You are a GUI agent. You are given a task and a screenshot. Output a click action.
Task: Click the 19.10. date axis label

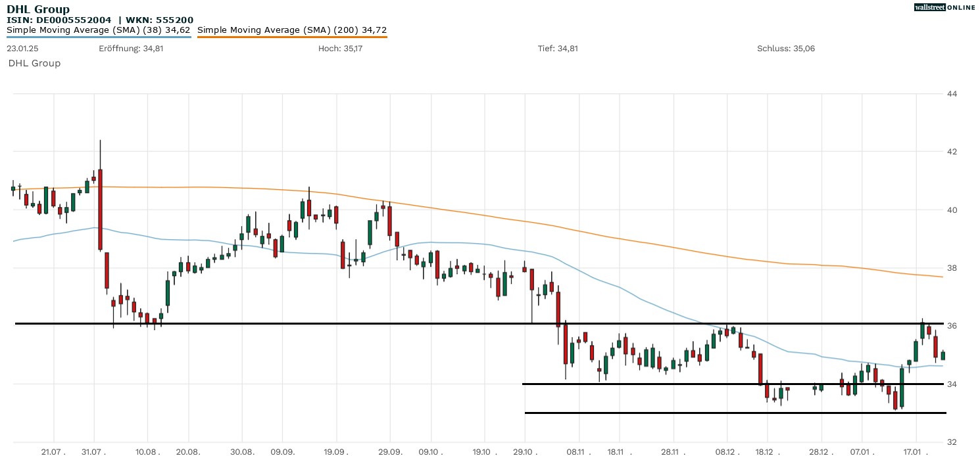coord(485,452)
